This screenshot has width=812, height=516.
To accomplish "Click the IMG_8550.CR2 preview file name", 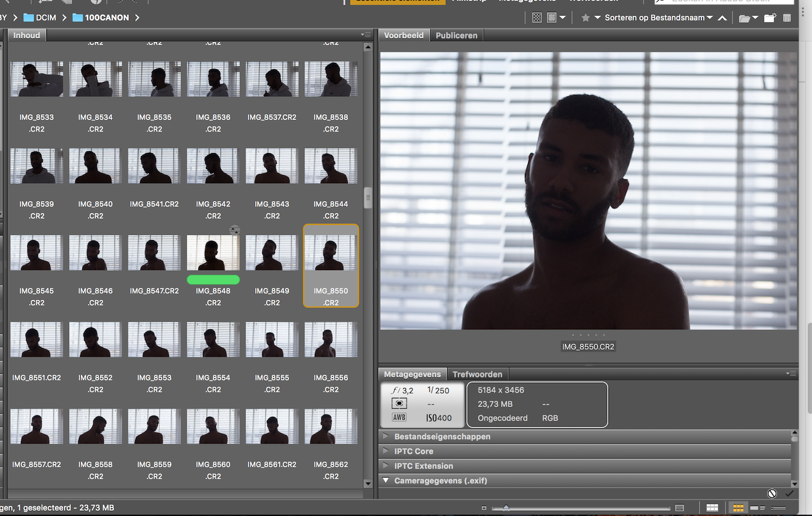I will coord(588,347).
